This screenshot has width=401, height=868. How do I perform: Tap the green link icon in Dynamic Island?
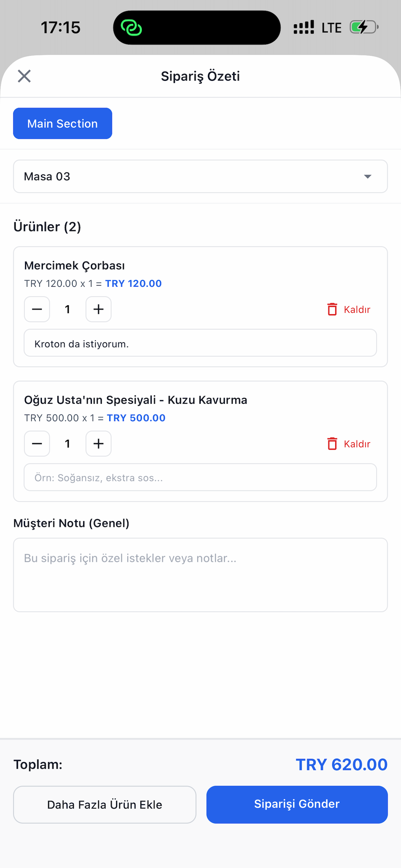coord(131,28)
